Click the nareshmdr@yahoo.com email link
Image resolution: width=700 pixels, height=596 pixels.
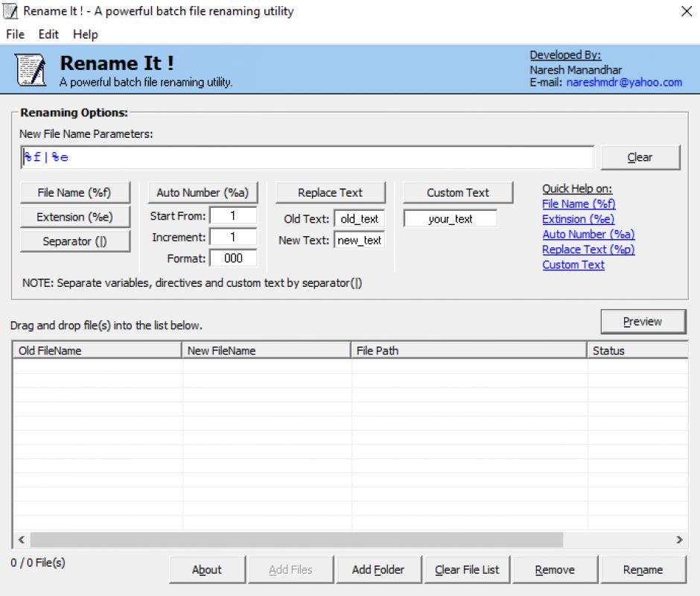[x=623, y=83]
